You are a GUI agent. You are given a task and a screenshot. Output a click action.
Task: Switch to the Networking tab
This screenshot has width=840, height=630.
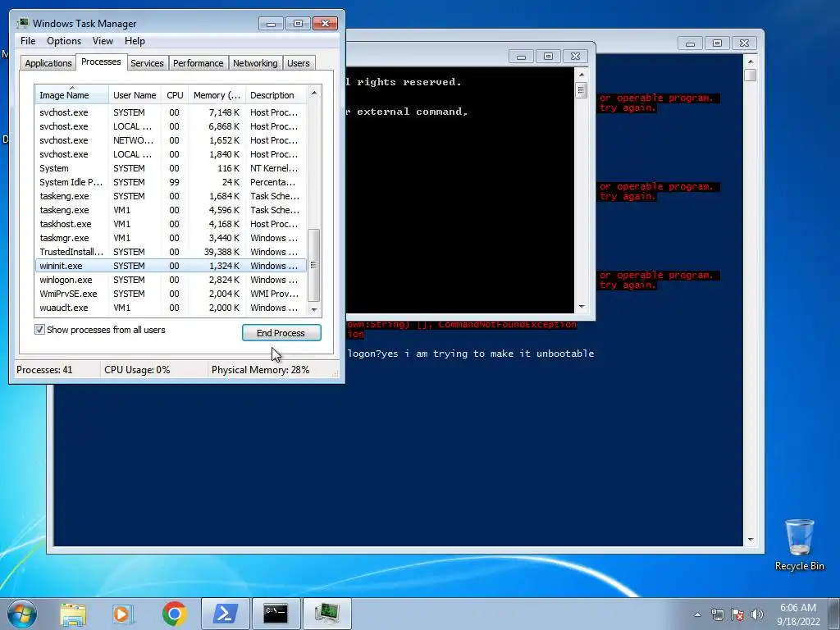tap(255, 62)
